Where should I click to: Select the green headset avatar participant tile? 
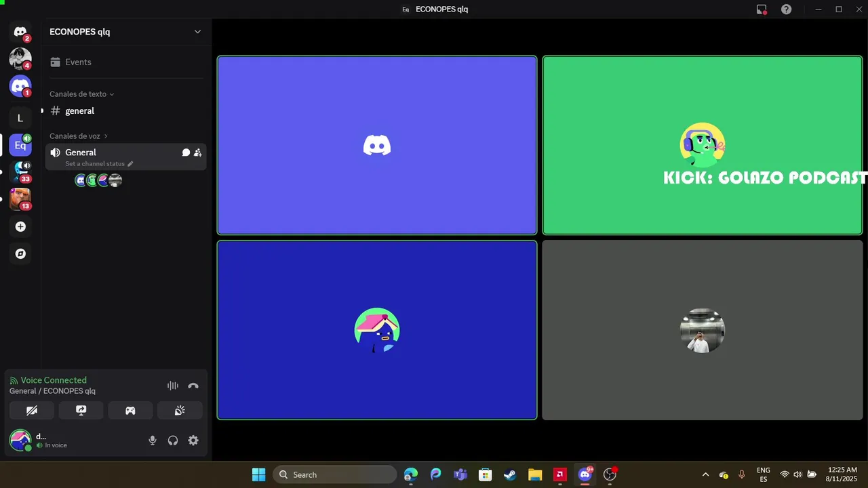(x=703, y=145)
